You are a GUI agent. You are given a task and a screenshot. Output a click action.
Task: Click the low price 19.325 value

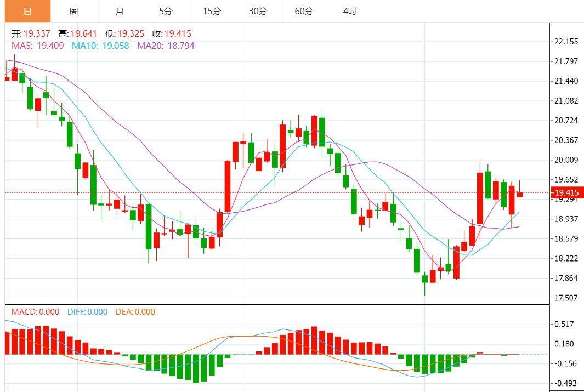131,34
